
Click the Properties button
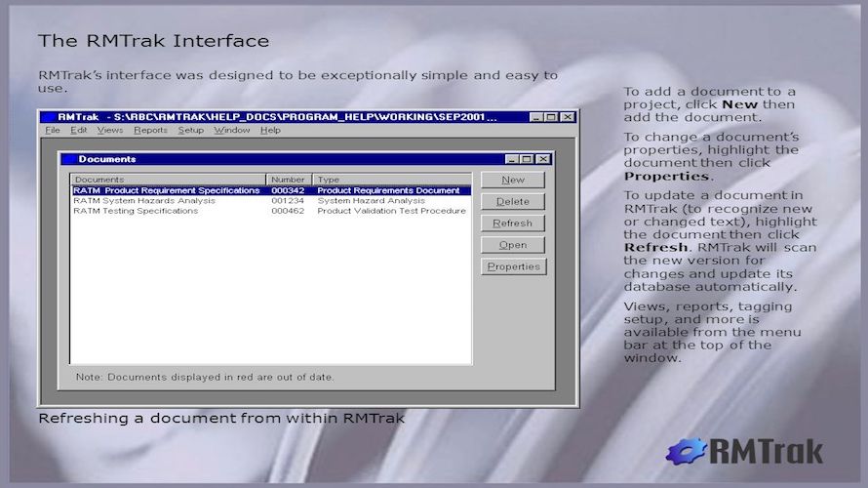click(514, 266)
